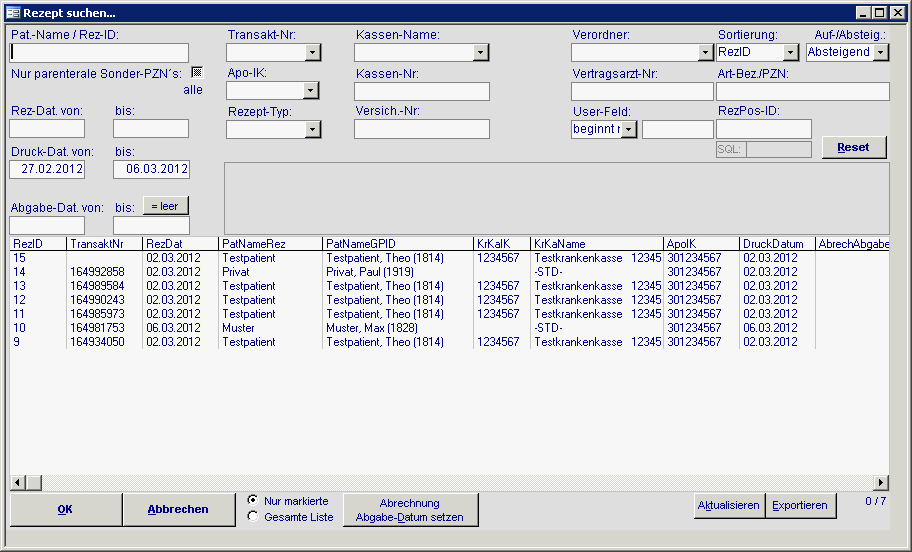Click the '= leer' button

[x=165, y=206]
